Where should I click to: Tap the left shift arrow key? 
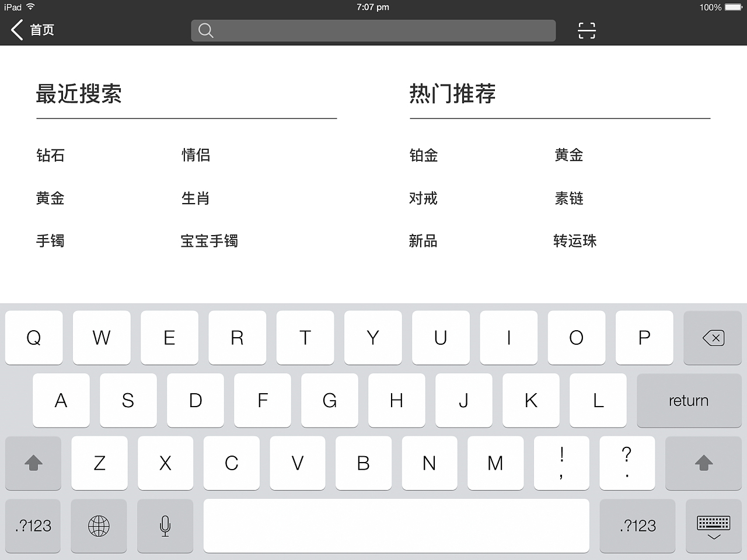coord(33,463)
